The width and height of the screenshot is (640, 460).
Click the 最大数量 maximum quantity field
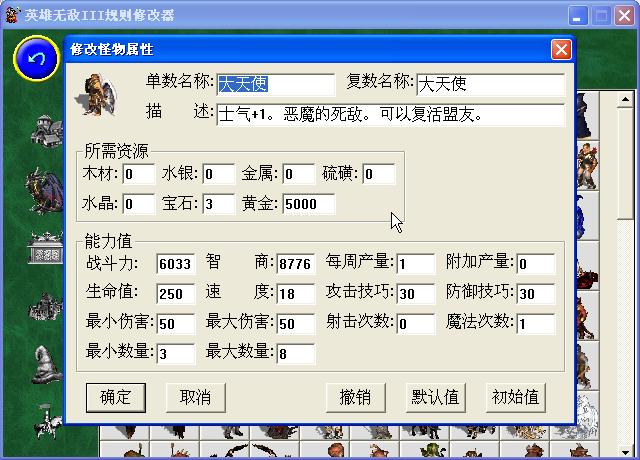pyautogui.click(x=296, y=354)
